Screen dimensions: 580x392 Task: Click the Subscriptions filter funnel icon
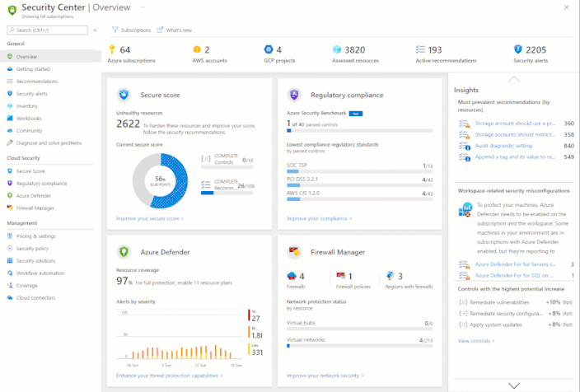point(115,30)
